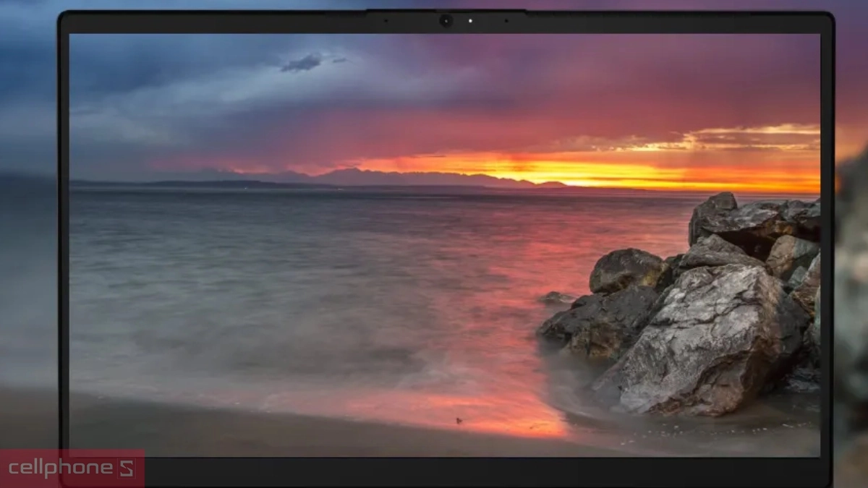Click the cellphoneS logo text
This screenshot has height=488, width=868.
[x=61, y=468]
